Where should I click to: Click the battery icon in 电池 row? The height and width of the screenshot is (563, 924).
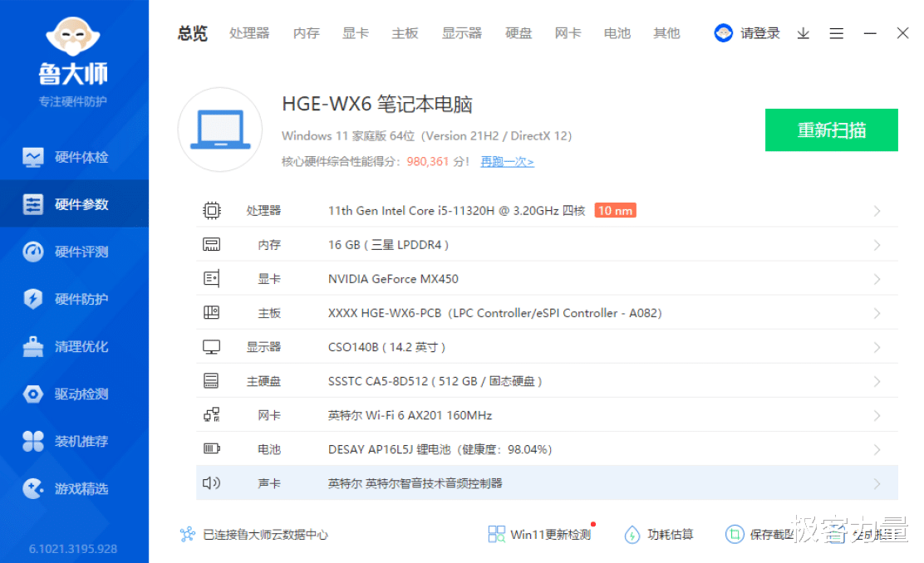212,448
